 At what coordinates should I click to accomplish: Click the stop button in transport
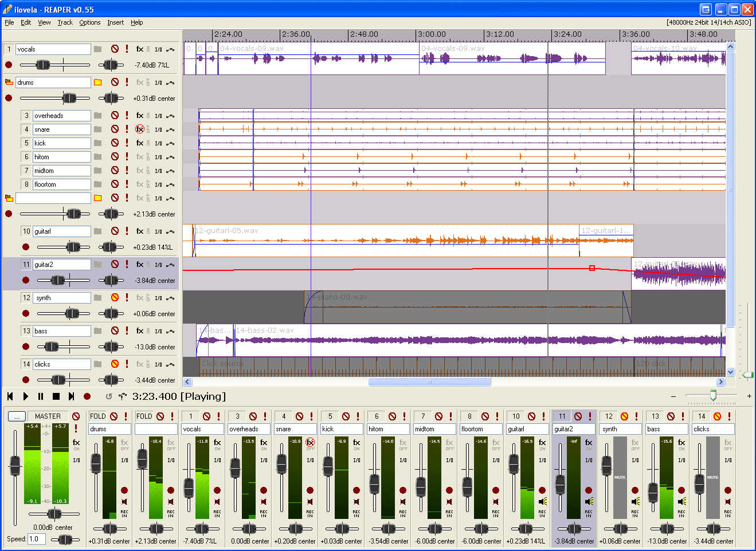56,396
